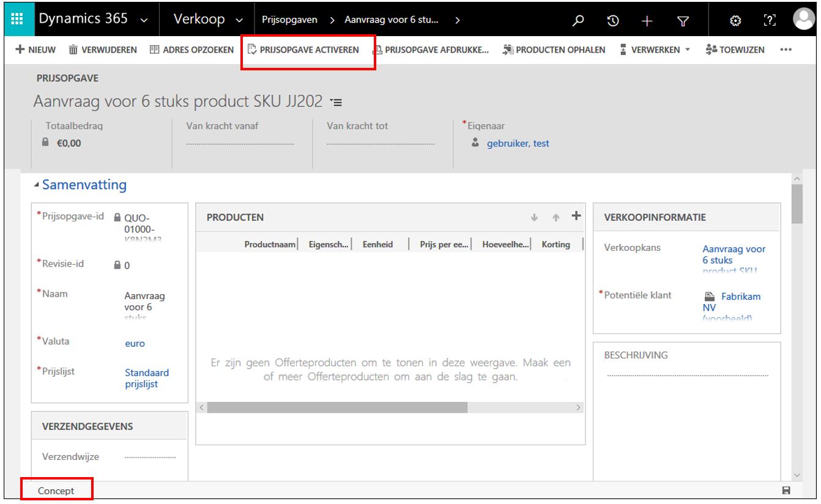Click products grid scroll right arrow
This screenshot has height=504, width=821.
tap(579, 407)
